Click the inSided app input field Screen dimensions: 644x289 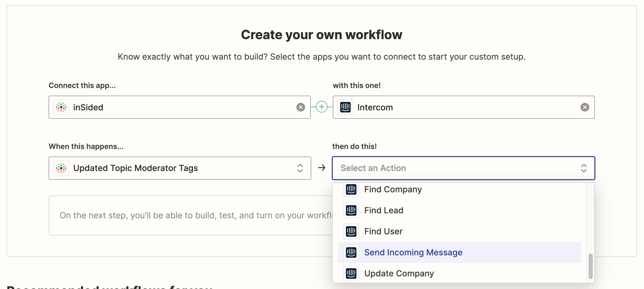(x=180, y=107)
